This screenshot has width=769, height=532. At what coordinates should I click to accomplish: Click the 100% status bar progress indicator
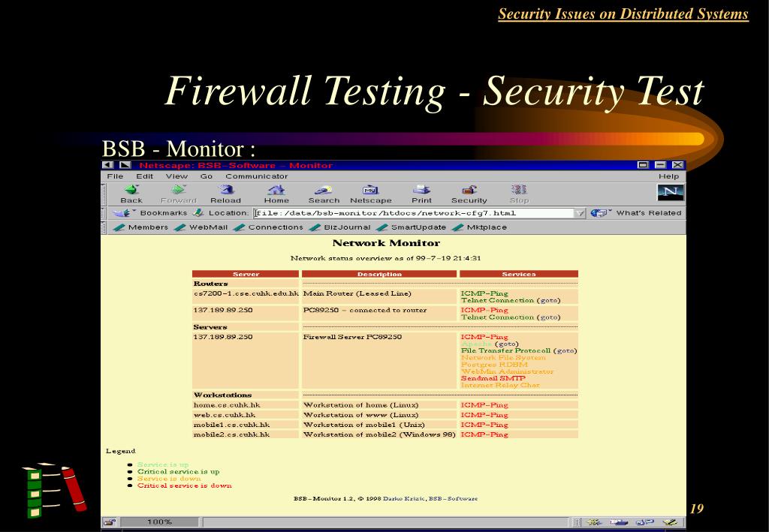click(x=160, y=522)
